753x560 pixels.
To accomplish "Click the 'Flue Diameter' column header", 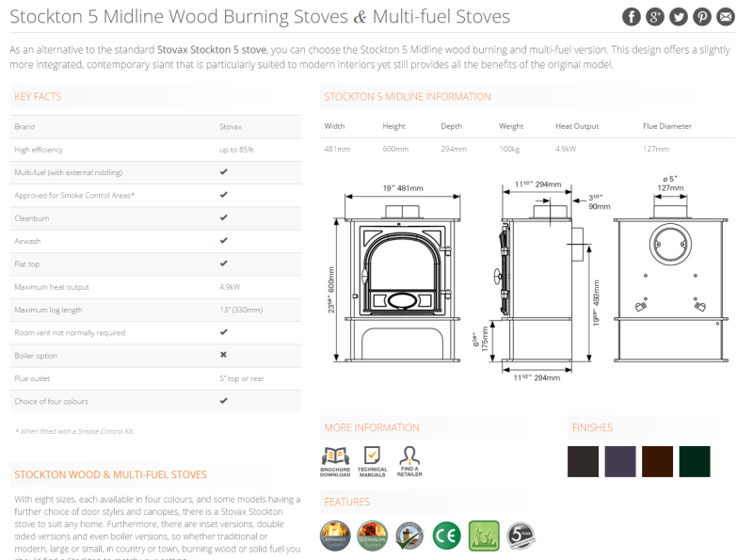I will tap(667, 126).
